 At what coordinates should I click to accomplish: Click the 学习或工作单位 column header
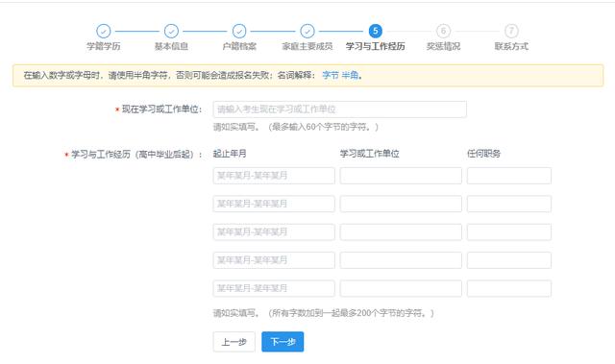click(x=369, y=154)
